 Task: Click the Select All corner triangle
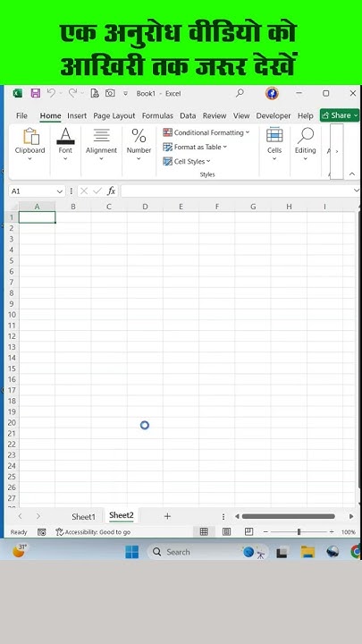pos(13,207)
